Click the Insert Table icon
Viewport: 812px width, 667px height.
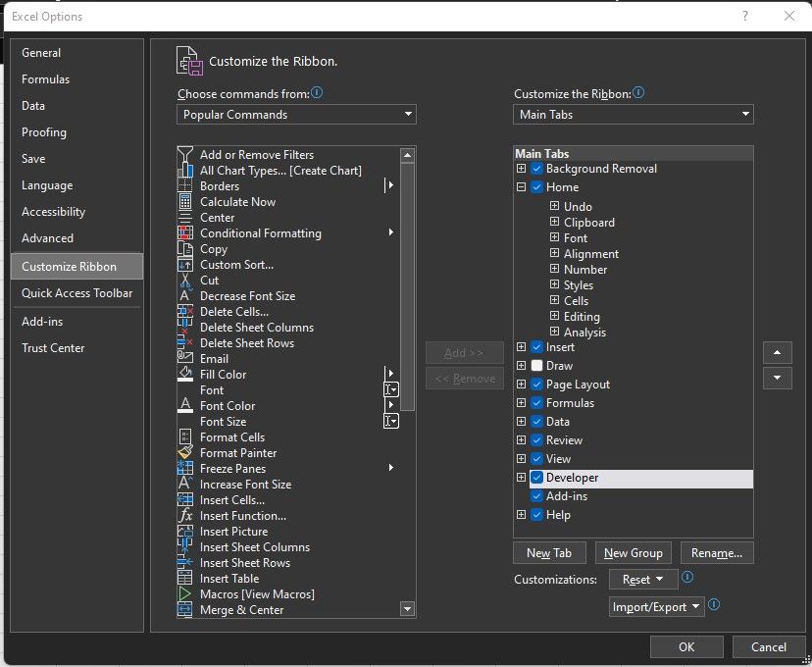pos(185,578)
